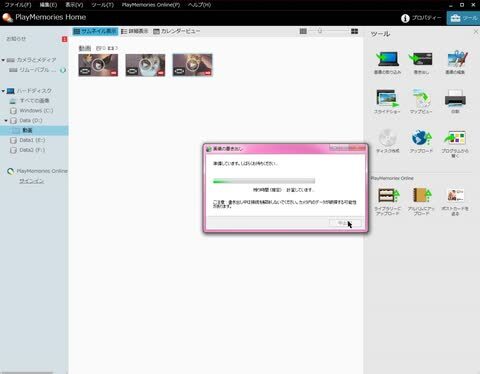480x374 pixels.
Task: Click the small-thumbnails grid icon near zoom slider
Action: [303, 31]
